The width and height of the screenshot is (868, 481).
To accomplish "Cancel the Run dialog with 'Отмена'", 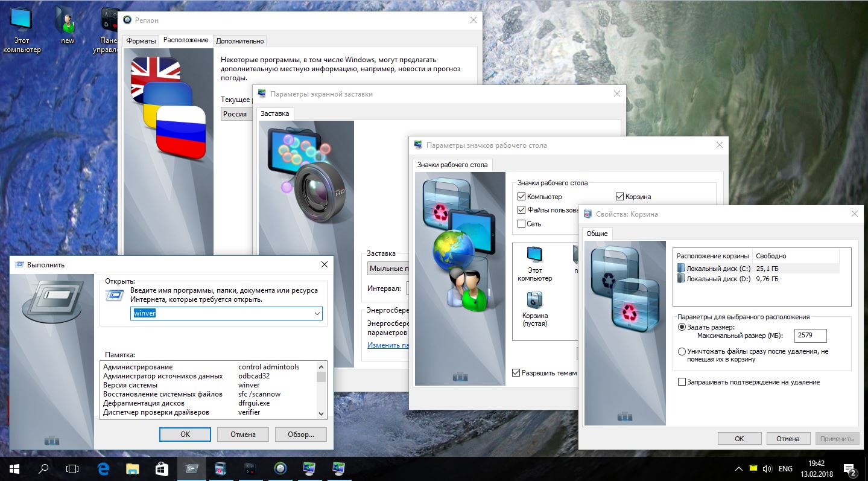I will 243,434.
